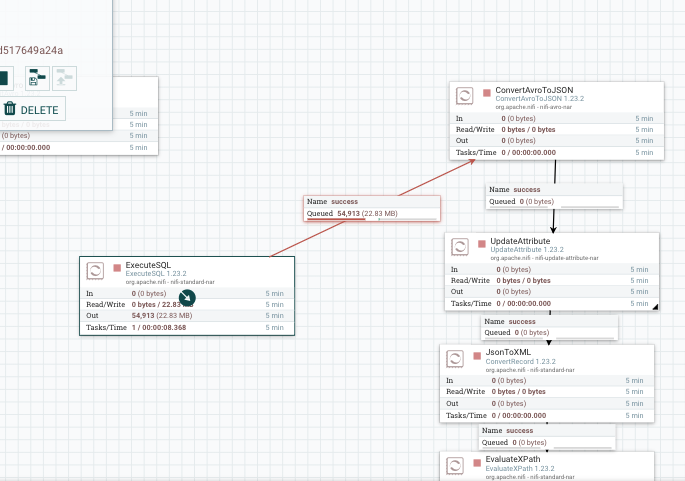This screenshot has height=481, width=685.
Task: Click the create template icon in Operate panel
Action: (x=38, y=78)
